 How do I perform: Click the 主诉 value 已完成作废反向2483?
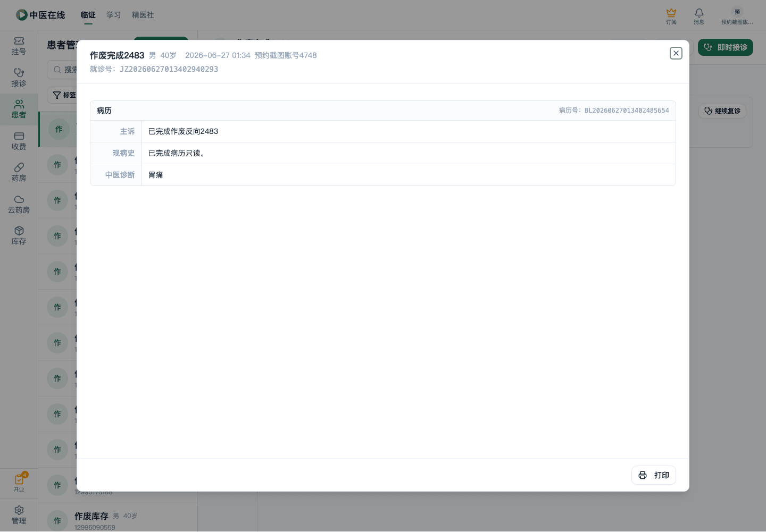183,131
